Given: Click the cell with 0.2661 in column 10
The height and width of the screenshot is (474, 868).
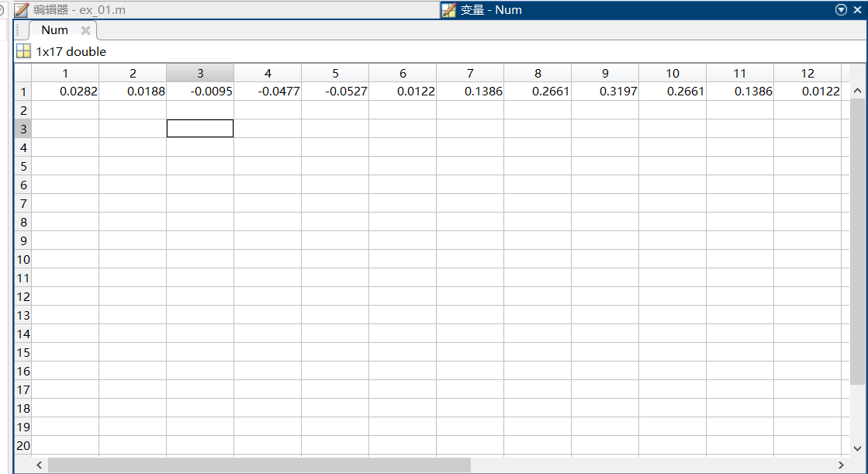Looking at the screenshot, I should (x=673, y=92).
